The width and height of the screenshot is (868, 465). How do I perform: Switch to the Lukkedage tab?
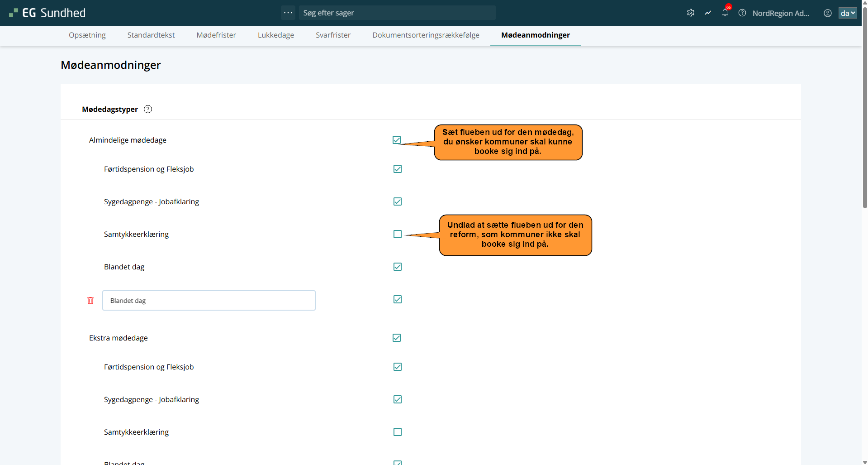click(276, 35)
